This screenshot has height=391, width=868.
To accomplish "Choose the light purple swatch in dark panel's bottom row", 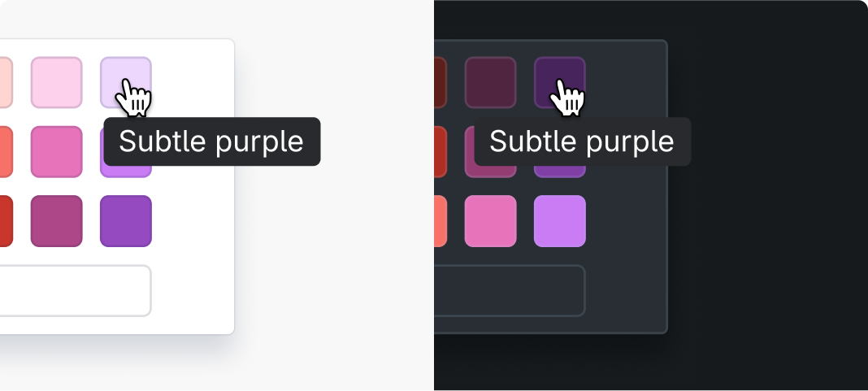I will coord(559,220).
